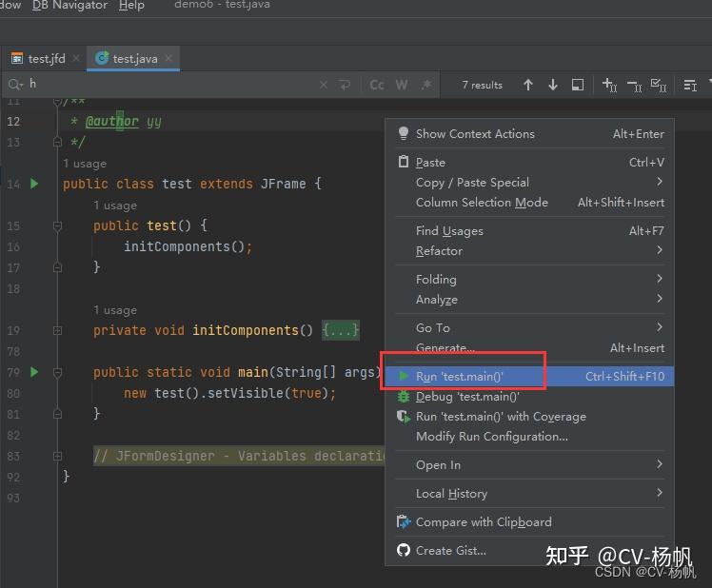Click the search text input field

[172, 85]
